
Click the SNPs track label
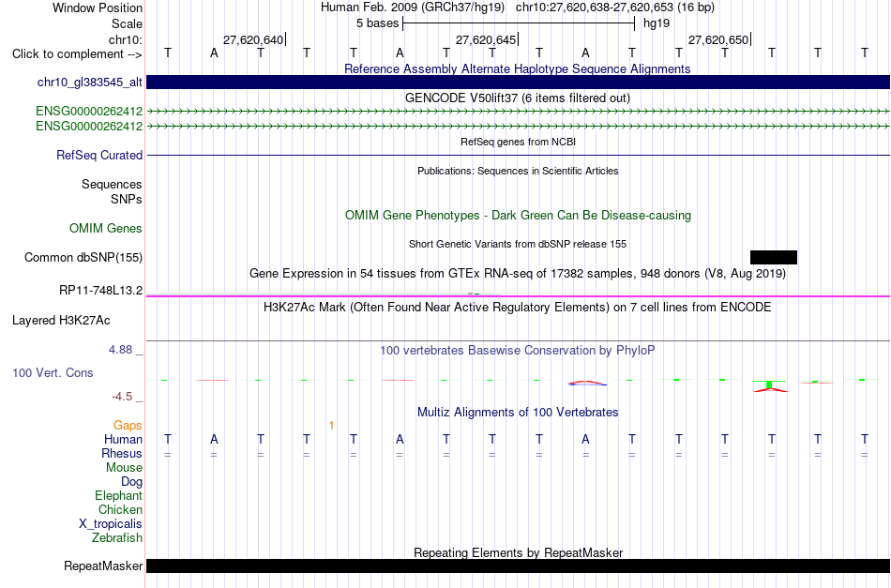tap(127, 199)
